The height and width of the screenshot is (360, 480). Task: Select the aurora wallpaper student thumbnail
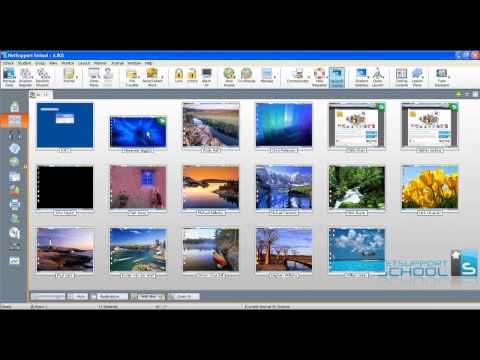pyautogui.click(x=284, y=125)
